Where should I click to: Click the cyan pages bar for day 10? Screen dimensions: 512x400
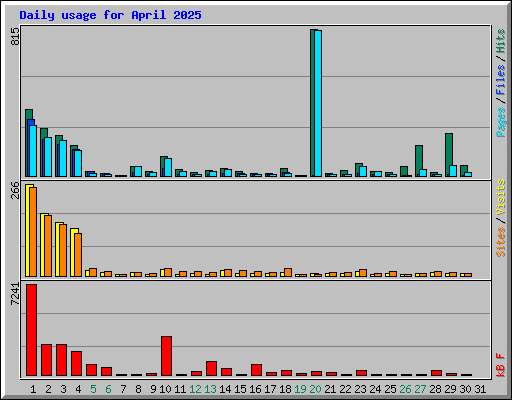pos(168,167)
